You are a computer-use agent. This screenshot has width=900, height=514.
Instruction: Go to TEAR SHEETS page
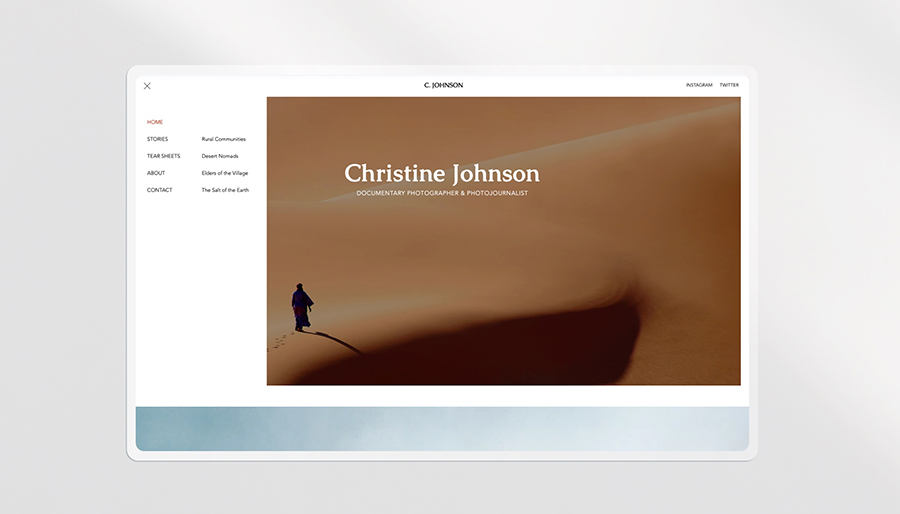tap(164, 156)
